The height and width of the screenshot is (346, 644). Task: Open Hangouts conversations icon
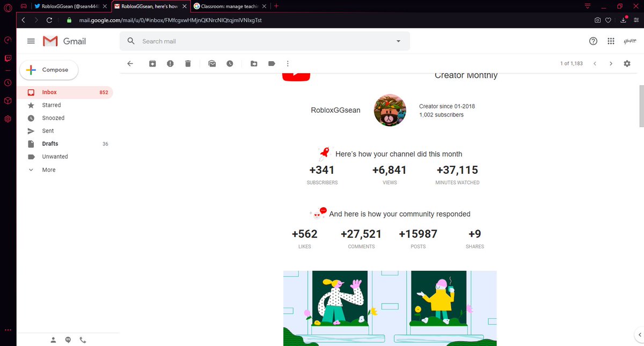(x=68, y=340)
